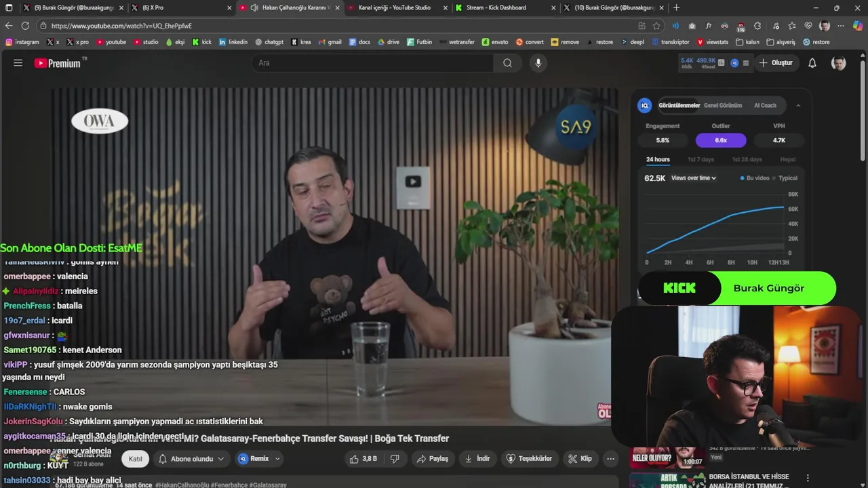Open the ekşi bookmark
Screen dimensions: 868x488
175,42
